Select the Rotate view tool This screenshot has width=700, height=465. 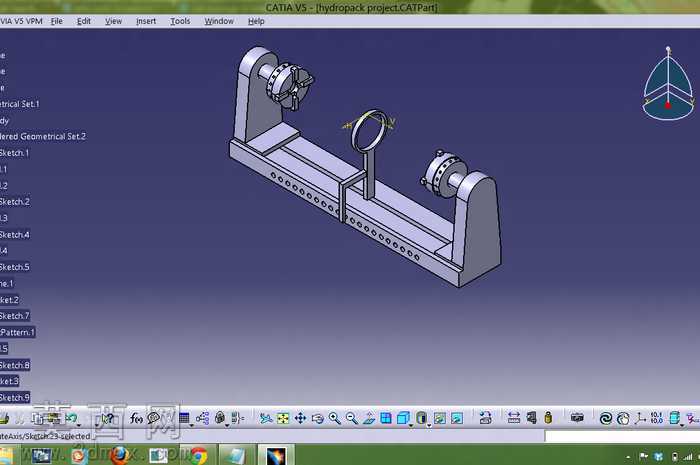(317, 418)
